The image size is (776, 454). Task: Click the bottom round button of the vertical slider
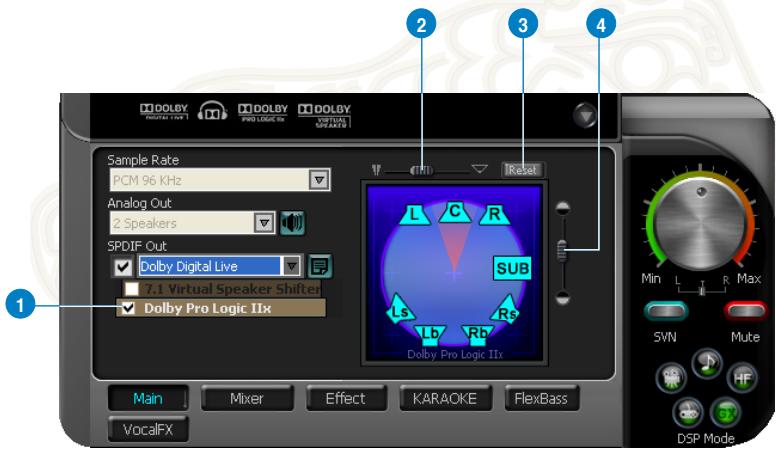[x=563, y=298]
